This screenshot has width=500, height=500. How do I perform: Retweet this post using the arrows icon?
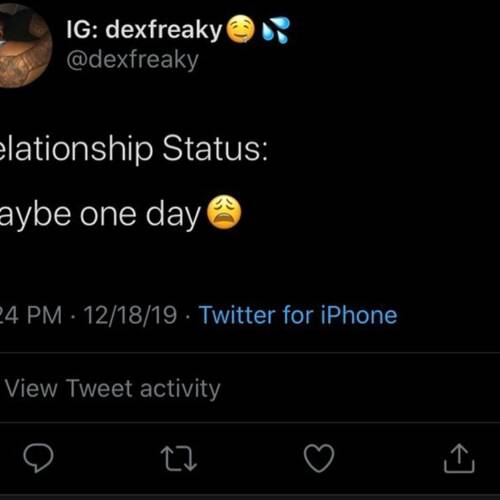179,459
